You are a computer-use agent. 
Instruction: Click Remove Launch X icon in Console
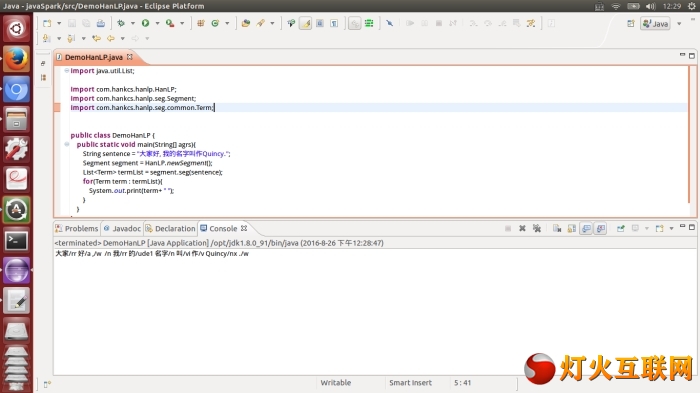point(522,228)
